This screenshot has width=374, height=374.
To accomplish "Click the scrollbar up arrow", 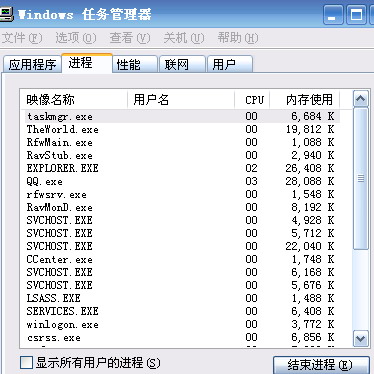I will pos(361,99).
